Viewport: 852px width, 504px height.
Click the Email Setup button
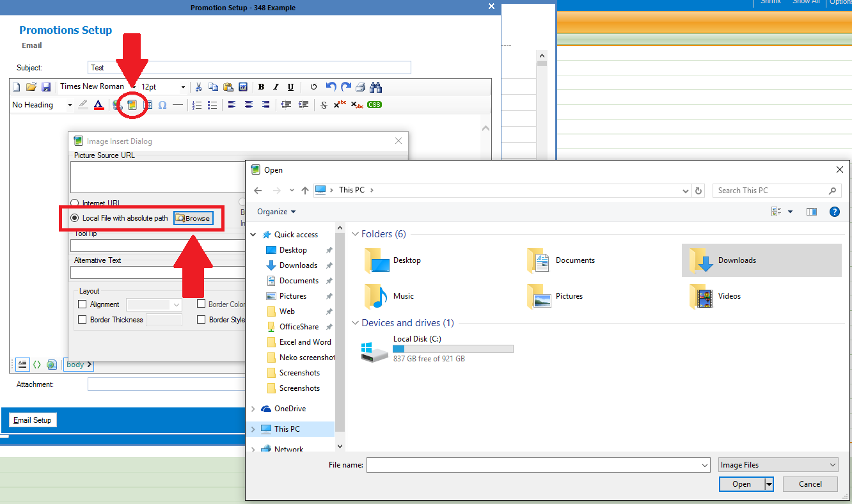pos(33,420)
